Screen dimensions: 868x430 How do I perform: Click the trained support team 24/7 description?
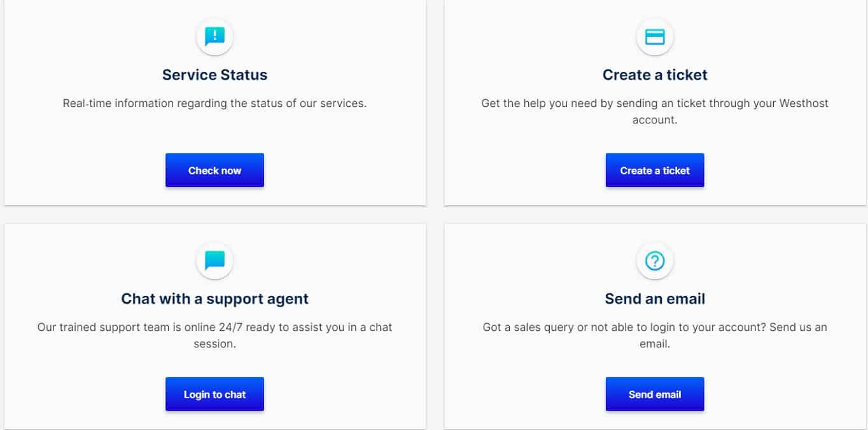[x=214, y=335]
